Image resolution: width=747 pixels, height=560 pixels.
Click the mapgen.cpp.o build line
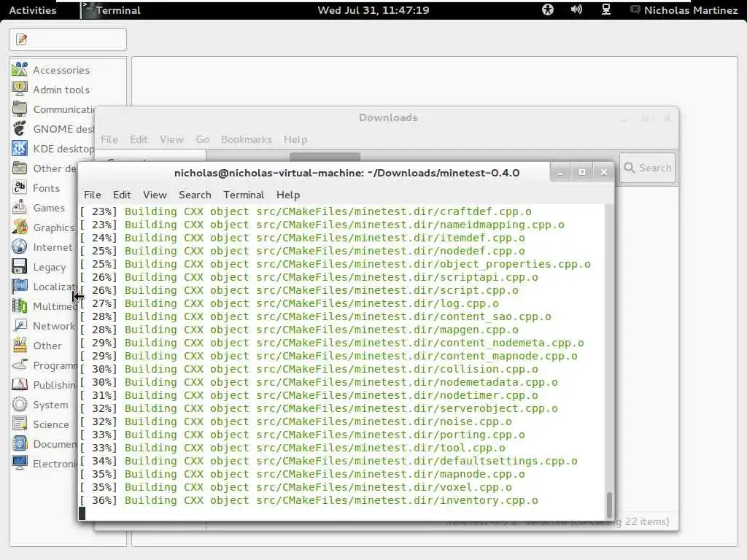point(298,330)
